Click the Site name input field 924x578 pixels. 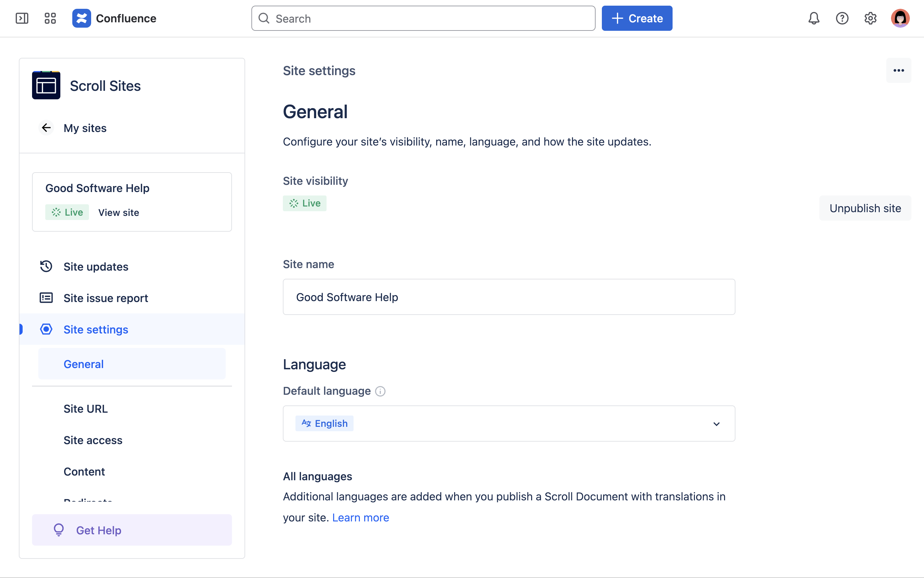pyautogui.click(x=509, y=297)
